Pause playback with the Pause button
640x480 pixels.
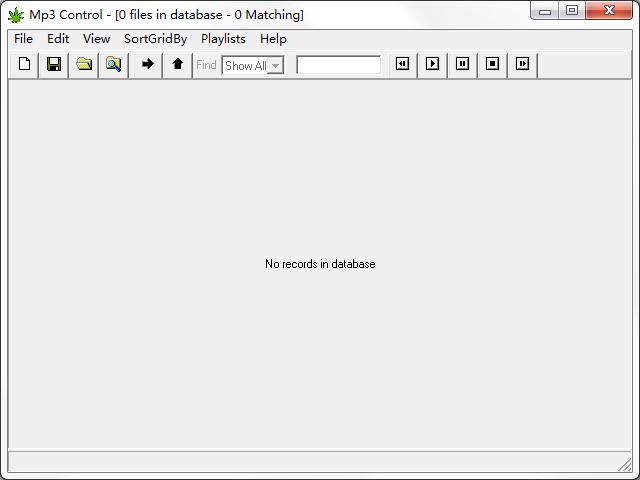[x=462, y=64]
